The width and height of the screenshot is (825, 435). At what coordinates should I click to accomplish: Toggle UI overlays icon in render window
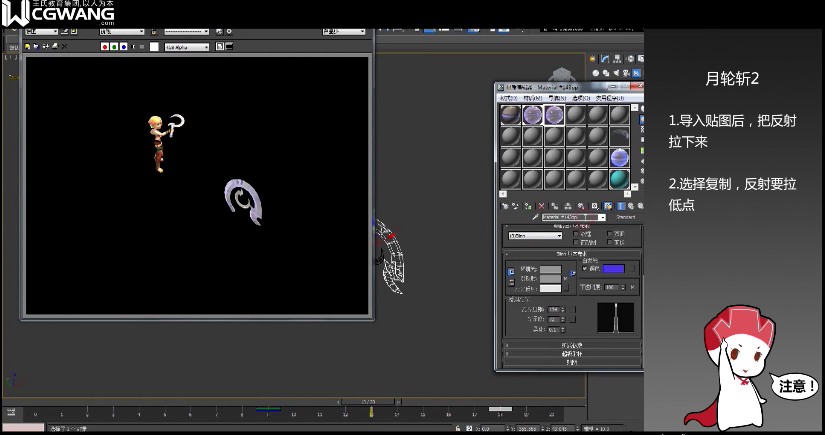[220, 46]
